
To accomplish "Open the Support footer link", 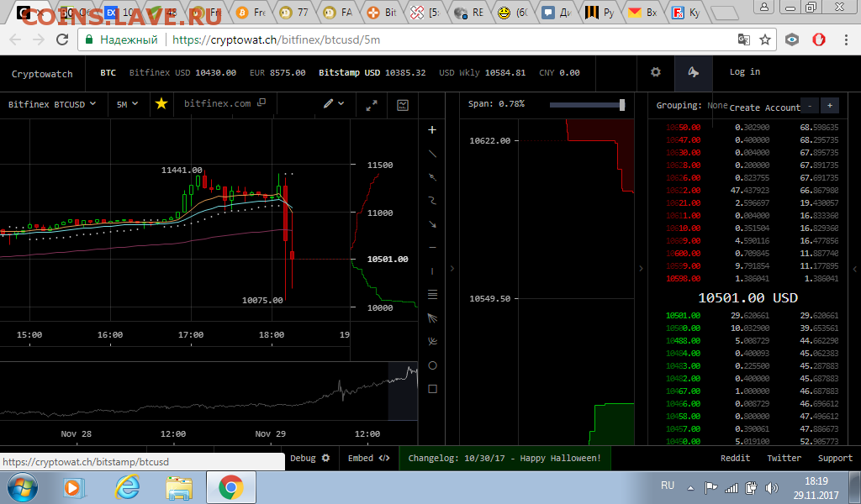I will (x=835, y=458).
